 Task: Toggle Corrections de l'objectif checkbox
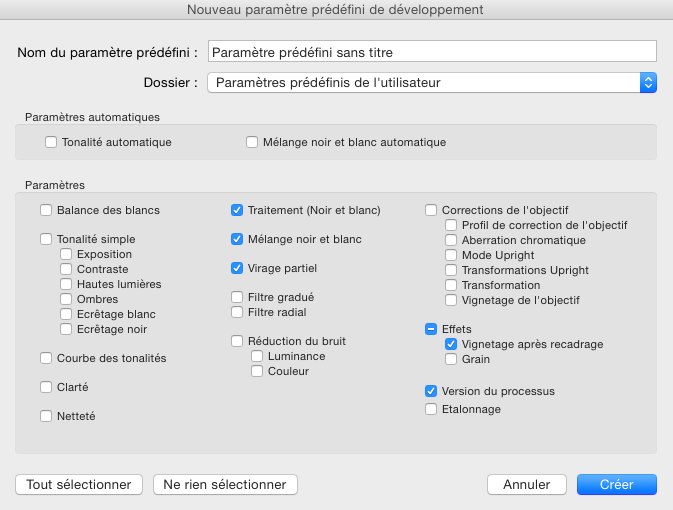pyautogui.click(x=431, y=210)
